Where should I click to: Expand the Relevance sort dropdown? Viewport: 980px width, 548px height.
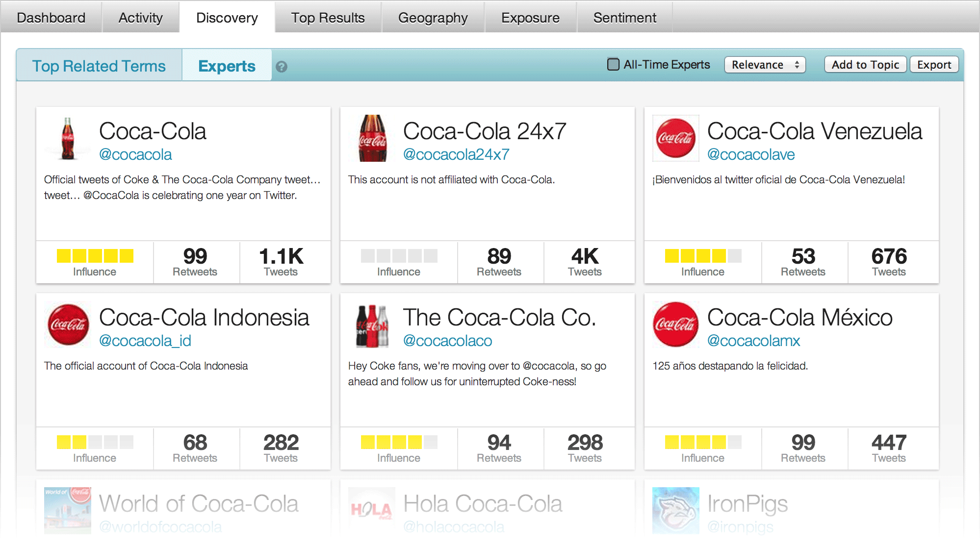(765, 65)
